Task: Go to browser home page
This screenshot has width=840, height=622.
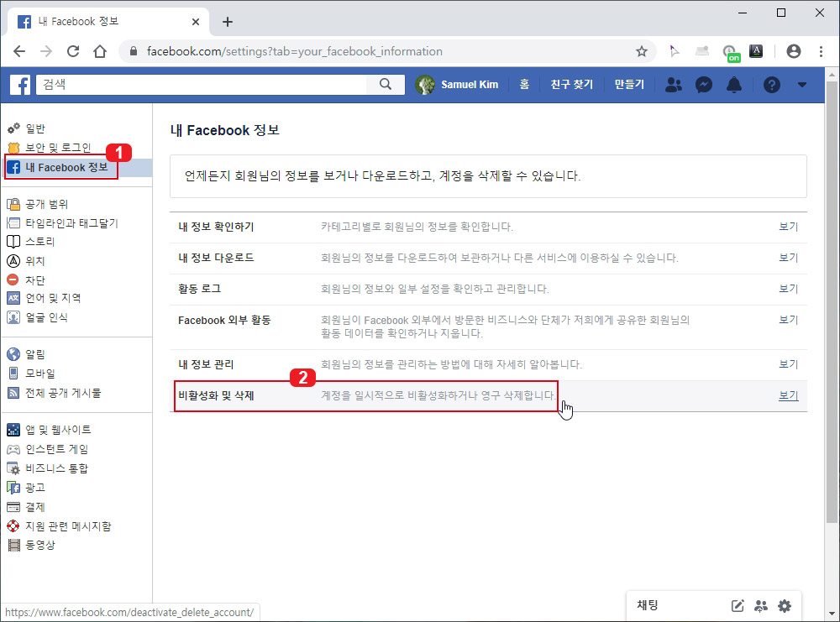Action: (x=100, y=51)
